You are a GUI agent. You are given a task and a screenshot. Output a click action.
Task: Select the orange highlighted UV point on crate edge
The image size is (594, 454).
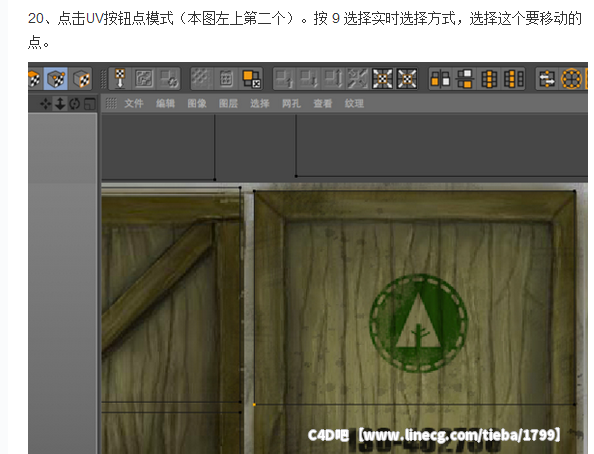click(254, 405)
